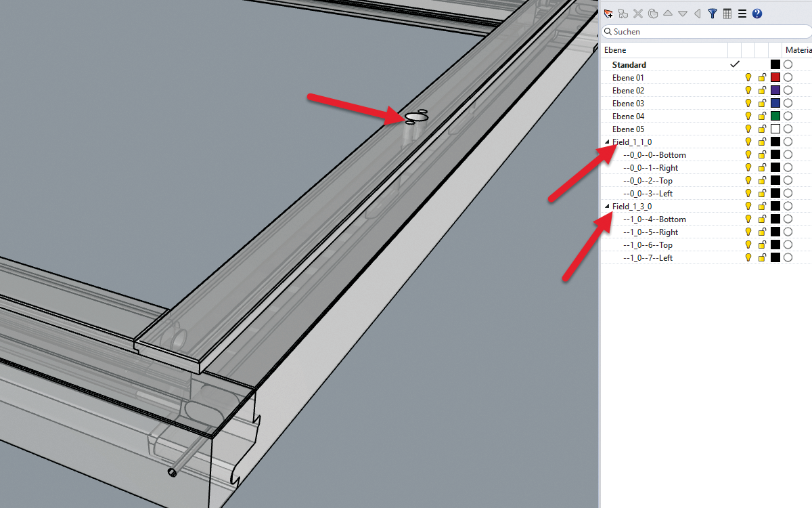Click the duplicate layer icon
This screenshot has width=812, height=508.
coord(653,14)
